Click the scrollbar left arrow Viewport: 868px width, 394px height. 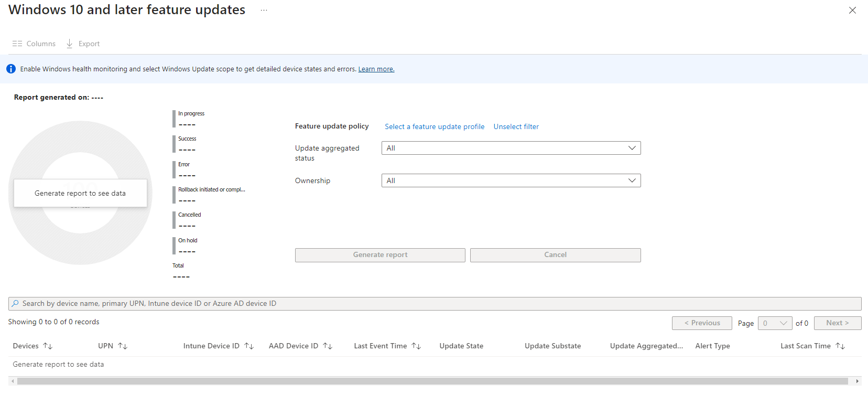coord(13,381)
